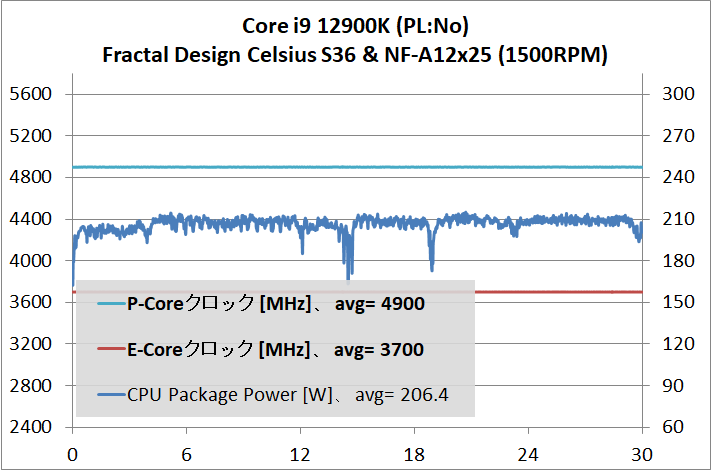
Task: Click the 24 tick label on the horizontal axis
Action: click(x=528, y=451)
